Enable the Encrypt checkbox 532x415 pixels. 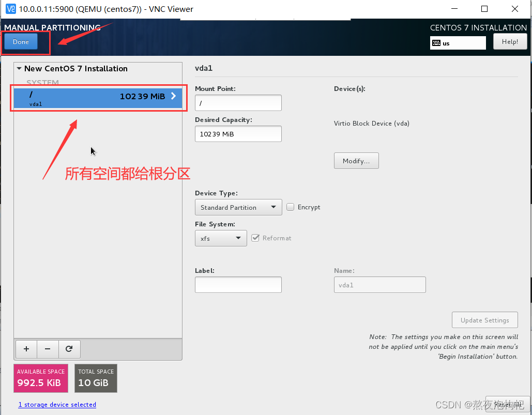tap(291, 207)
